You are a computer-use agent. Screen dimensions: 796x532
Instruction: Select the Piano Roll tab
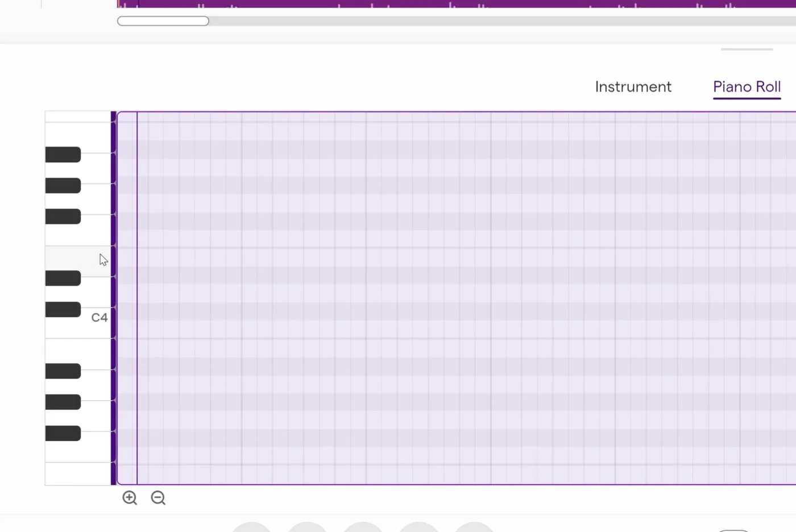point(747,87)
